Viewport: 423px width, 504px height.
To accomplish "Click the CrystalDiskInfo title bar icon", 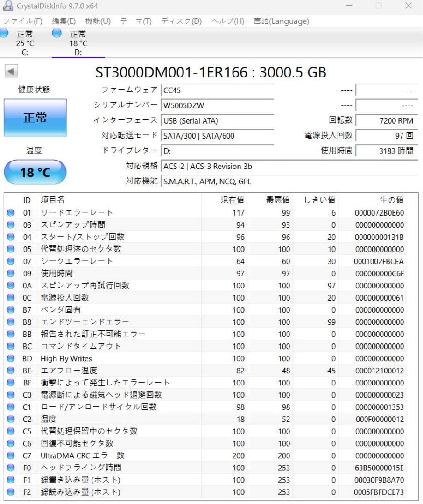I will click(x=7, y=6).
